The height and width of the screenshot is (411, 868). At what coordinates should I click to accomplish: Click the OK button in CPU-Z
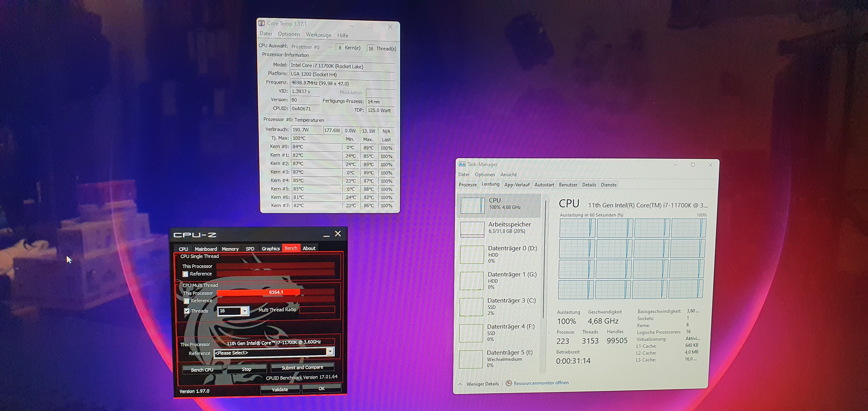pyautogui.click(x=321, y=388)
